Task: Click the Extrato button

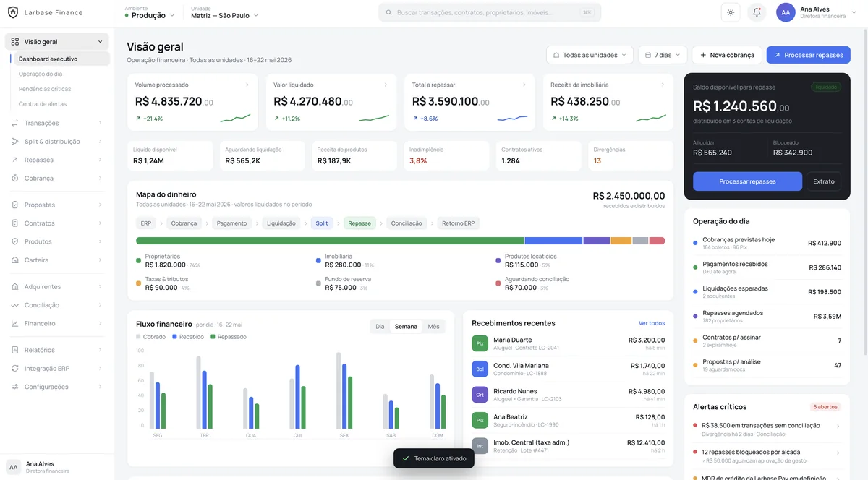Action: coord(824,181)
